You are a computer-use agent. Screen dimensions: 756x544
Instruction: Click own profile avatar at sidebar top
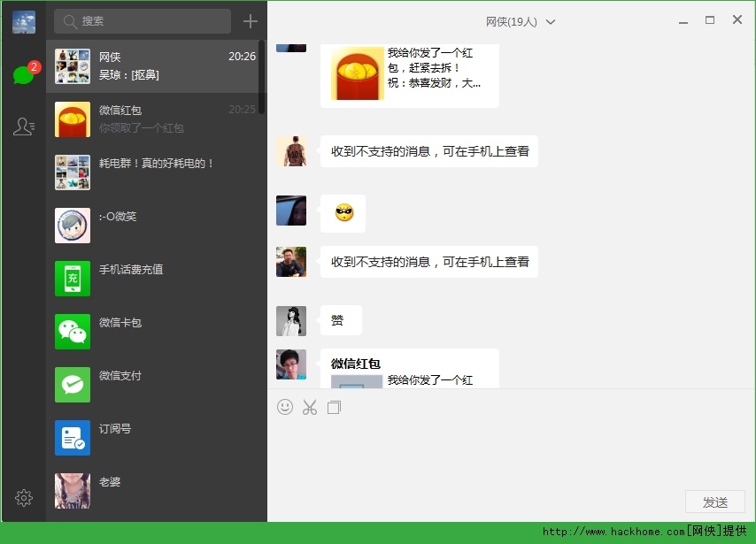pos(24,21)
